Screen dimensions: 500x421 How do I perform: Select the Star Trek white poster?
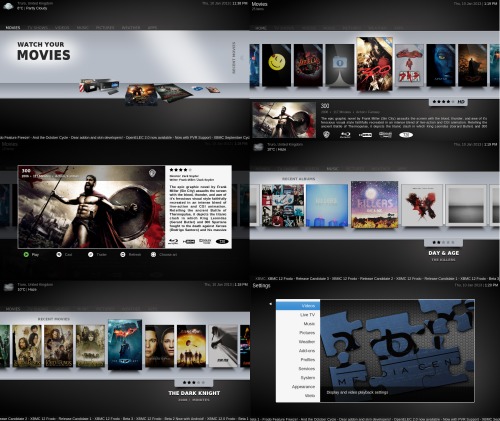pyautogui.click(x=223, y=346)
